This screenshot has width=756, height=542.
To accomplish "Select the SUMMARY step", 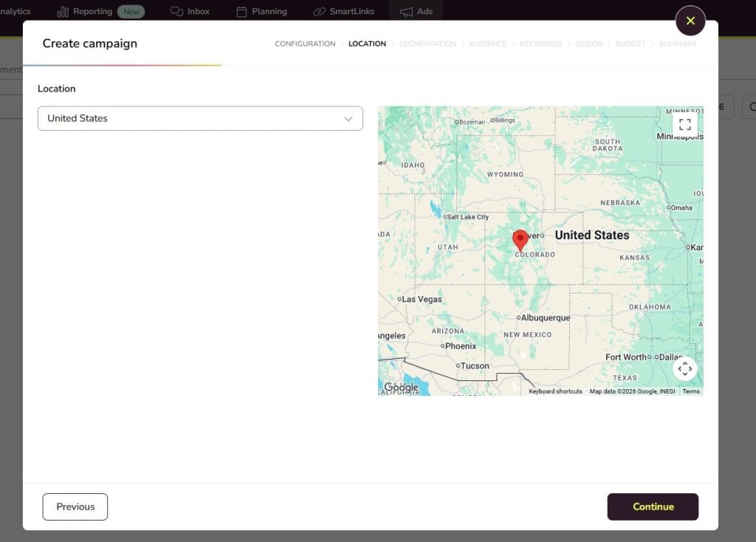I will (x=678, y=44).
